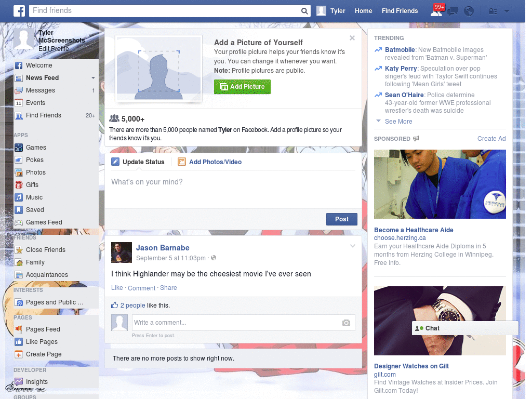532x399 pixels.
Task: Open the account menu down arrow
Action: [x=507, y=11]
